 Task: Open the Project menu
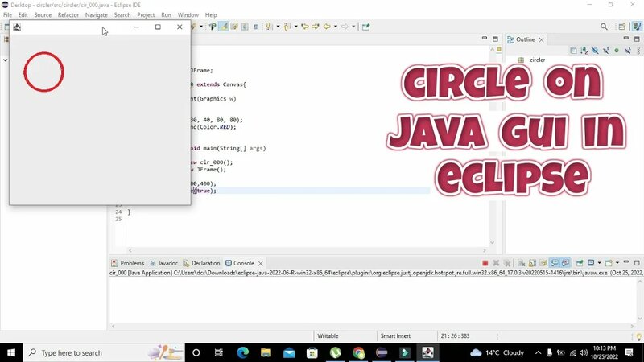click(146, 14)
